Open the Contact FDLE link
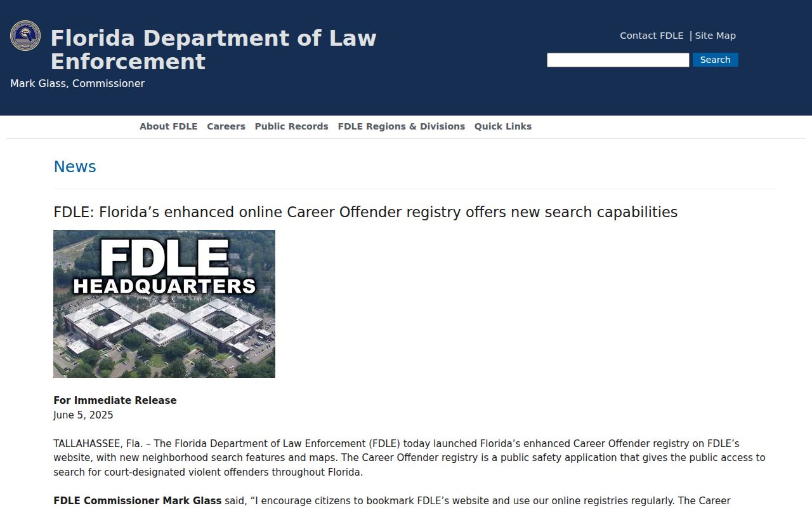This screenshot has width=812, height=508. pyautogui.click(x=652, y=36)
